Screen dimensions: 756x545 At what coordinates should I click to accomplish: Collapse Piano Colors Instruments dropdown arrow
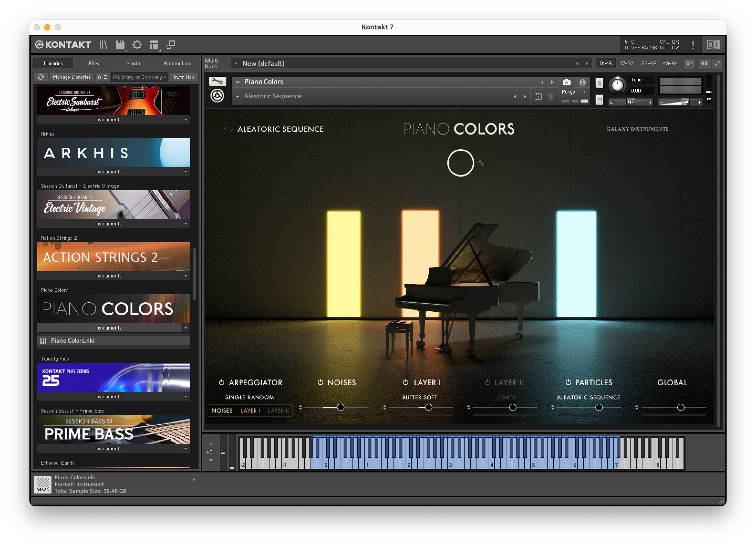(x=186, y=327)
